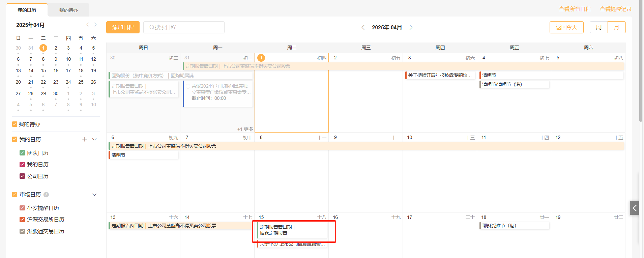This screenshot has height=258, width=644.
Task: Click 返回今天 button
Action: coord(566,27)
